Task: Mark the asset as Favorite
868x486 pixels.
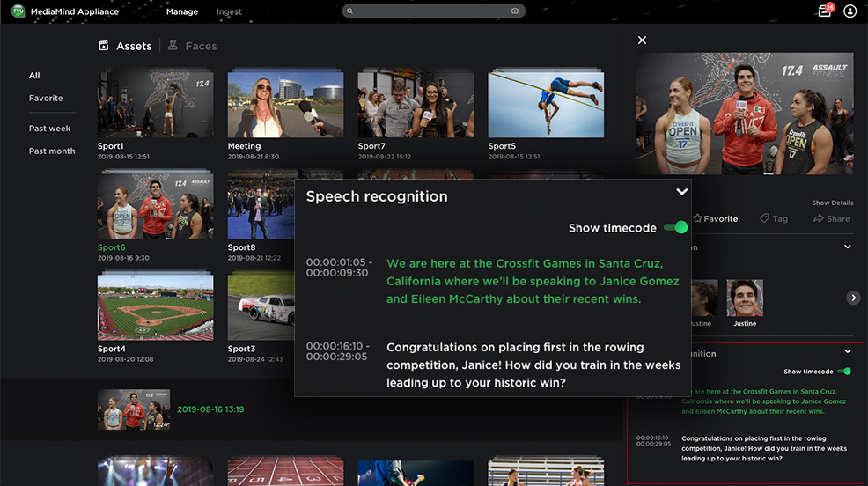Action: pos(715,218)
